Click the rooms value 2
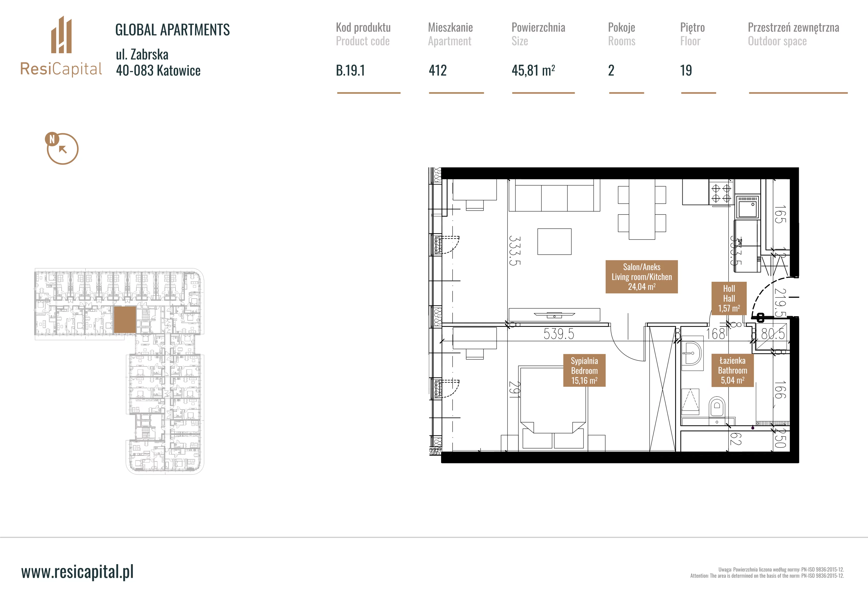The height and width of the screenshot is (614, 868). (611, 70)
